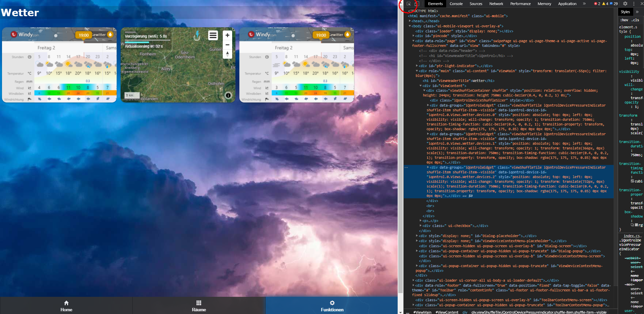Screen dimensions: 644x314
Task: Activate the inspect element picker
Action: (x=409, y=4)
